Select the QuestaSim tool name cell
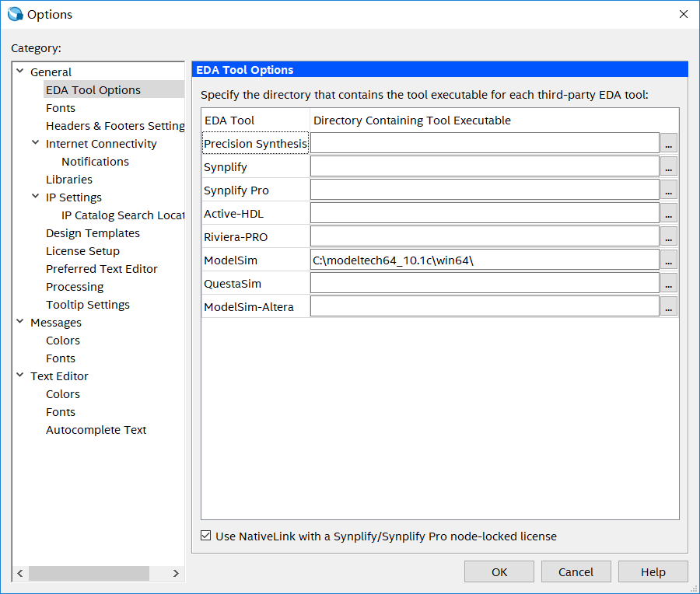 point(255,283)
